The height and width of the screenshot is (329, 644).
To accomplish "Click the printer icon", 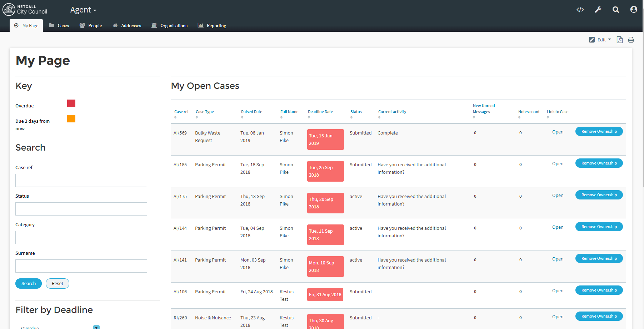I will tap(631, 40).
